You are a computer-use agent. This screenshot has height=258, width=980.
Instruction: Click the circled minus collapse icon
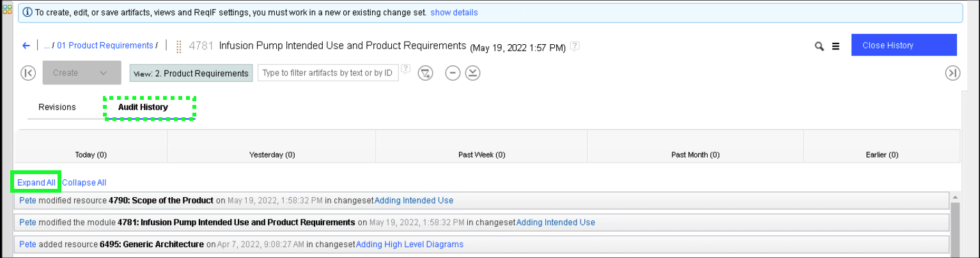coord(453,73)
